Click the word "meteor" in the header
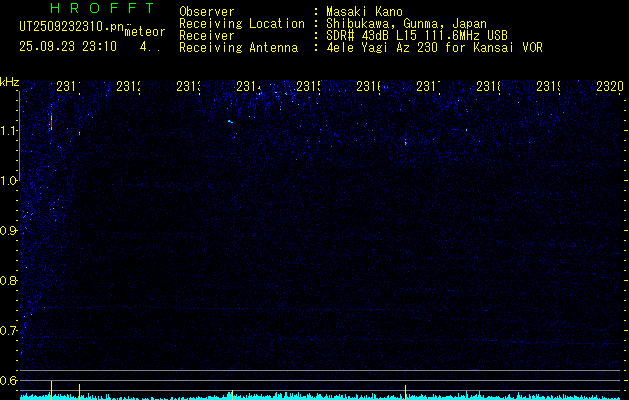The height and width of the screenshot is (400, 629). click(x=145, y=31)
